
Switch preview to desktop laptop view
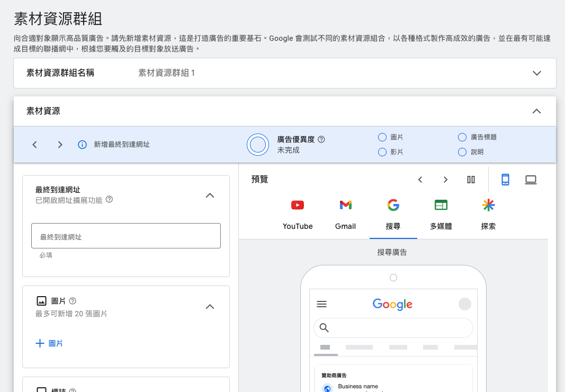pos(531,180)
